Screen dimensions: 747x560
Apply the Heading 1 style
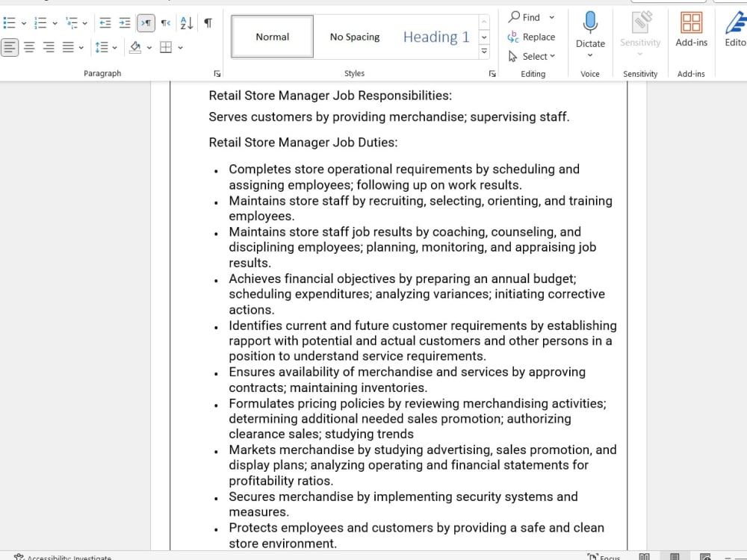[x=436, y=36]
